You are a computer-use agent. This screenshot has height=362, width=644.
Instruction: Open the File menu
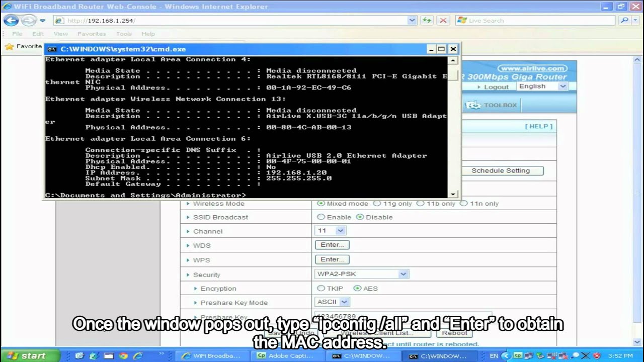point(17,34)
